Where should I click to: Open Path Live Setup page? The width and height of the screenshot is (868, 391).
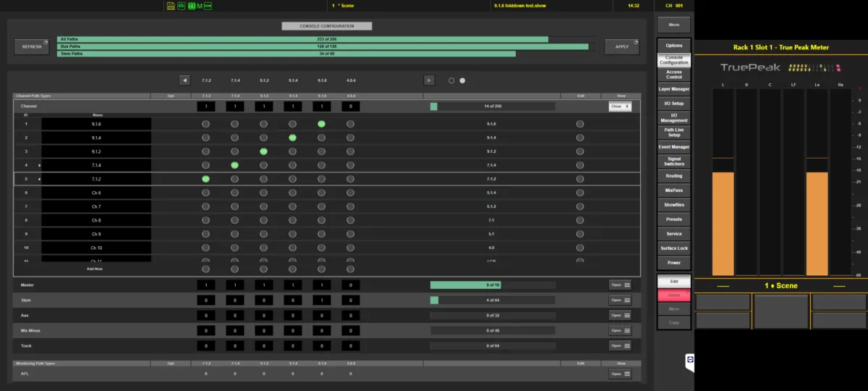tap(673, 133)
